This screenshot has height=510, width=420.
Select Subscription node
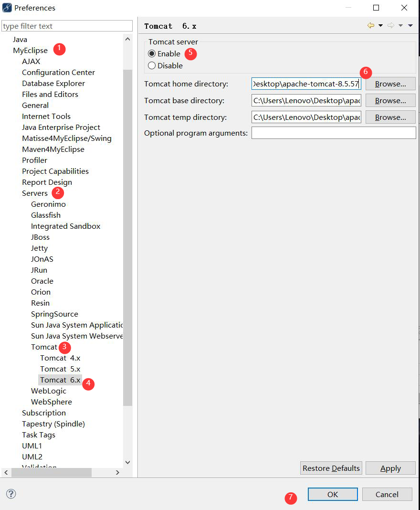44,413
